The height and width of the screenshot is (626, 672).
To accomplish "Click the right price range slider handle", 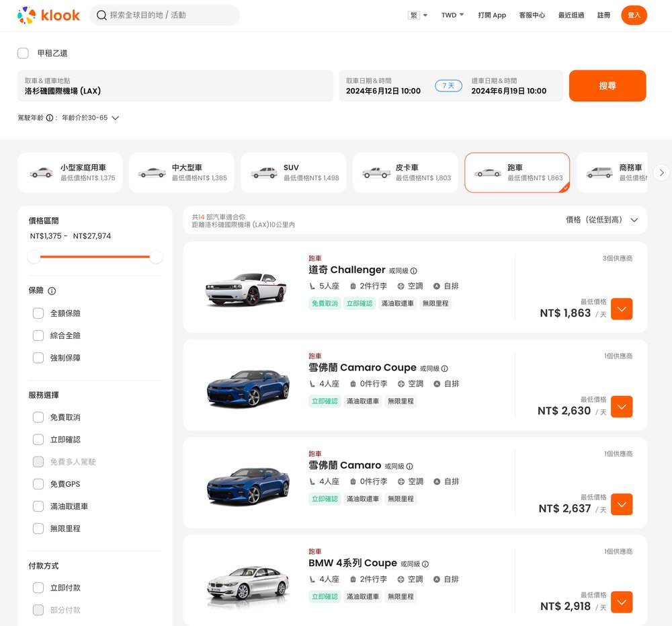I will 156,257.
